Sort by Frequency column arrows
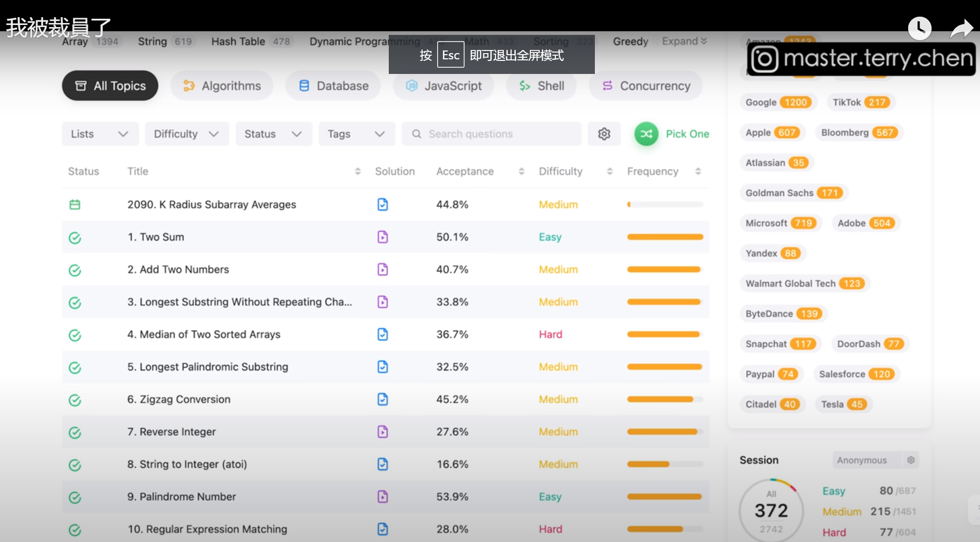This screenshot has height=542, width=980. [698, 171]
